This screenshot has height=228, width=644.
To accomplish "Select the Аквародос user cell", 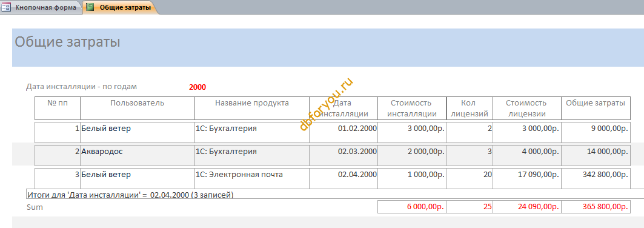I will pyautogui.click(x=137, y=155).
